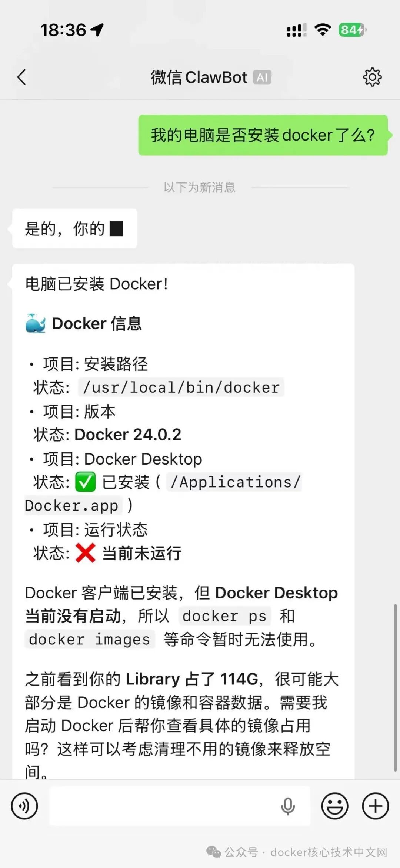Tap the sent message about docker
Screen dimensions: 400x868
263,135
